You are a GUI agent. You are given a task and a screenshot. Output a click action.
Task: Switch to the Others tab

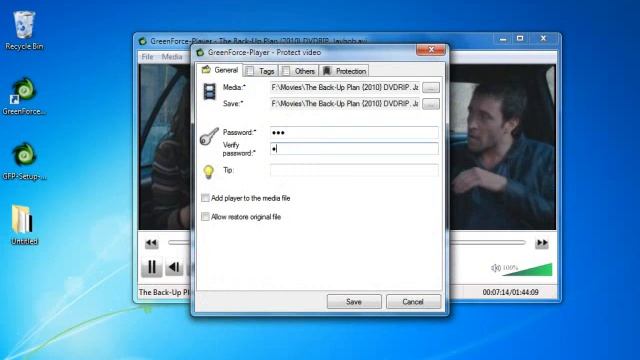click(299, 71)
